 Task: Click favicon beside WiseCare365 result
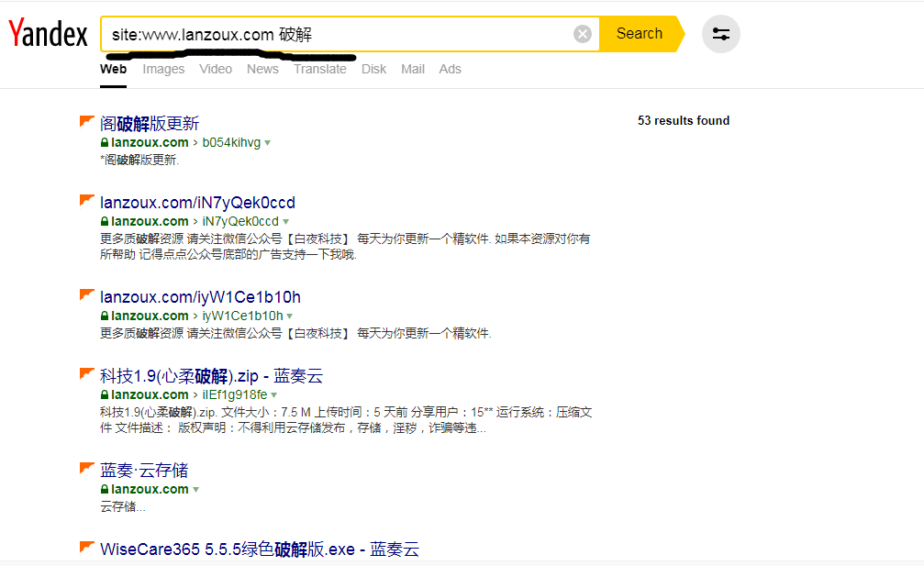pyautogui.click(x=86, y=547)
